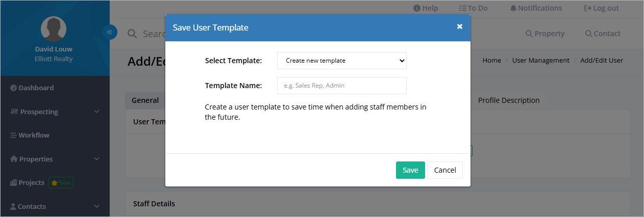The image size is (644, 217).
Task: Open the Select Template dropdown
Action: point(342,61)
